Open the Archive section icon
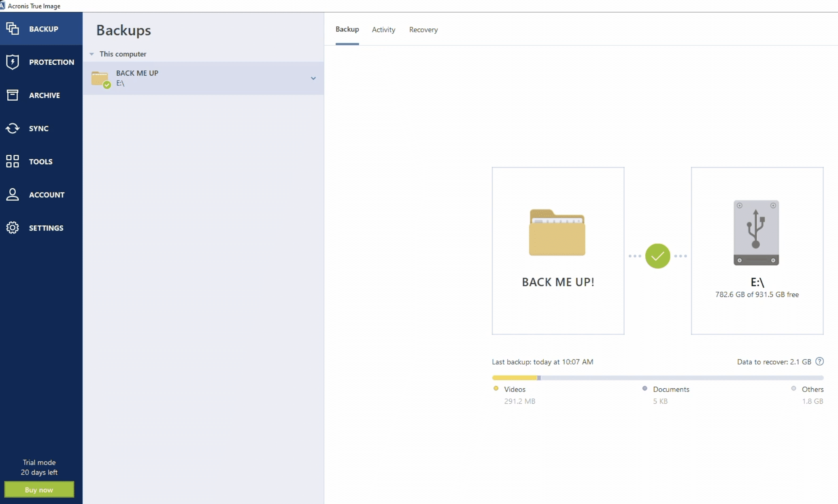Screen dimensions: 838x504 (x=12, y=95)
